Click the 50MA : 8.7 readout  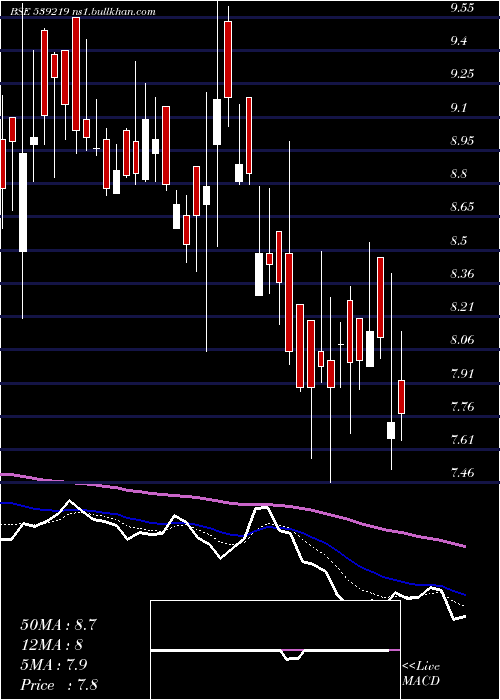tap(58, 624)
